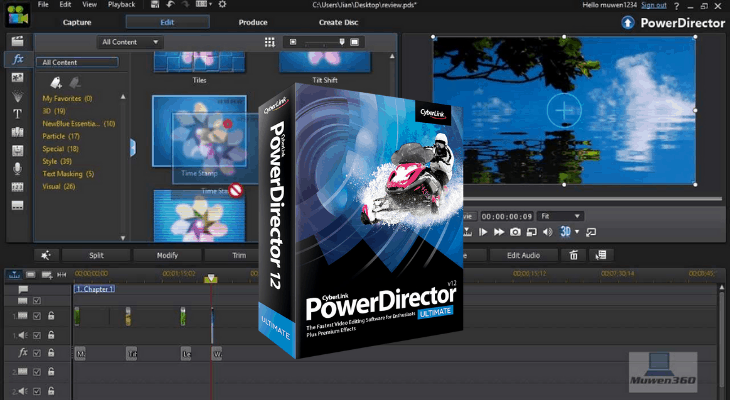
Task: Disable audio track 1 checkbox
Action: coord(37,335)
